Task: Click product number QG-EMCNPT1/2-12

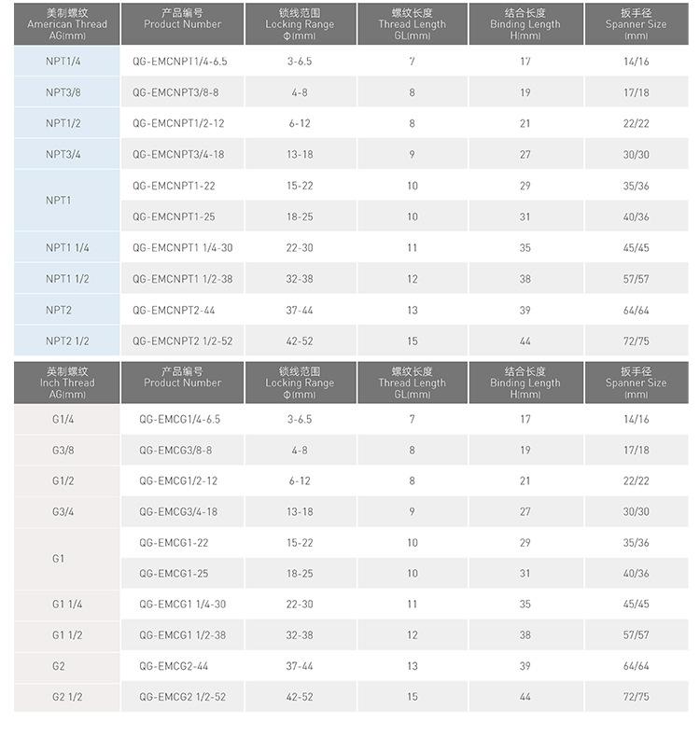Action: tap(183, 123)
